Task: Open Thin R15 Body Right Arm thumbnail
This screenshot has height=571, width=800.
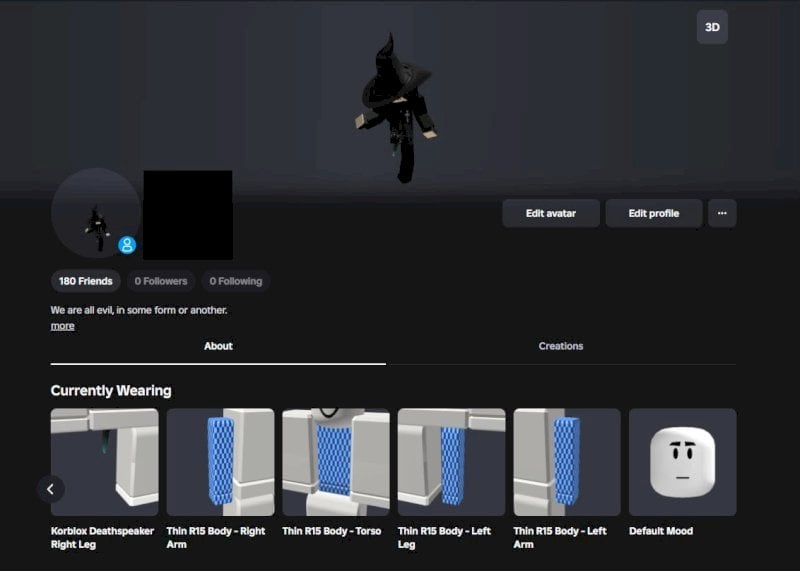Action: [220, 462]
